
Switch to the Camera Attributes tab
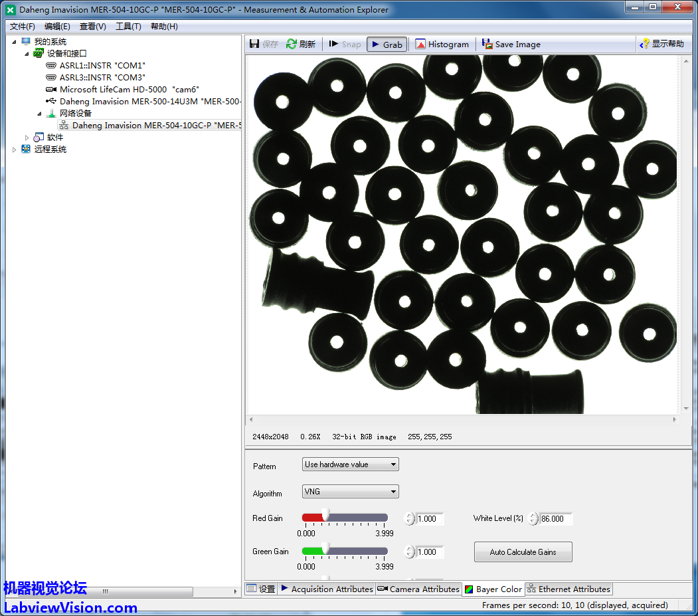click(418, 589)
